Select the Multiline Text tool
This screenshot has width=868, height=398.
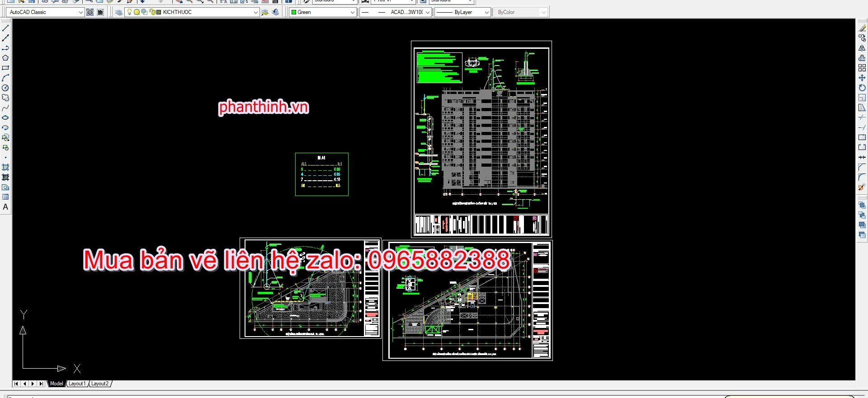click(x=5, y=207)
